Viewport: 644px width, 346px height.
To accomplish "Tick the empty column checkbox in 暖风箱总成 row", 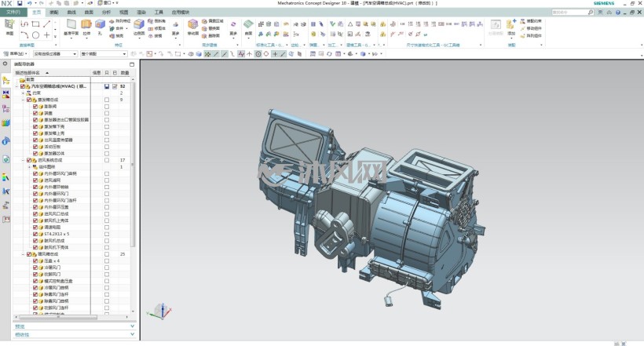I will (x=107, y=254).
